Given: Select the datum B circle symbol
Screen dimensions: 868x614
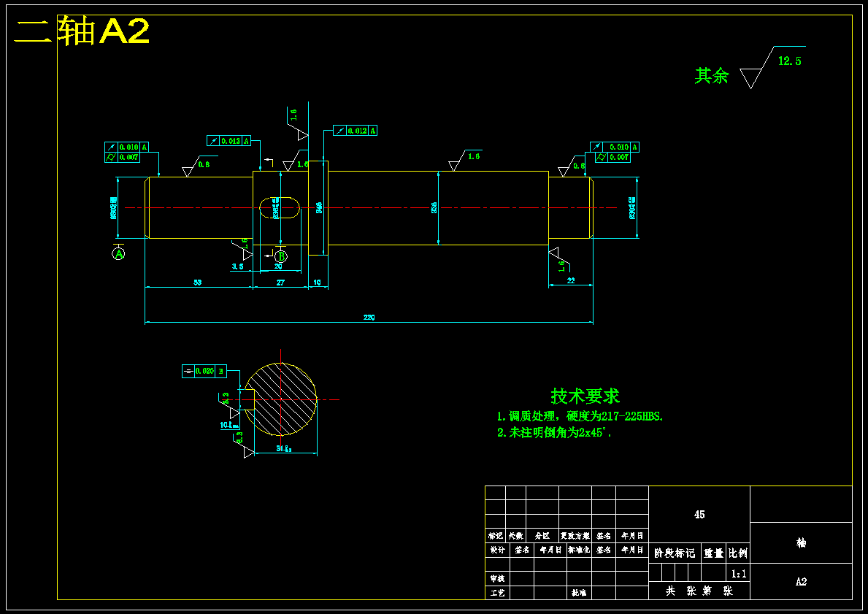Looking at the screenshot, I should 281,256.
